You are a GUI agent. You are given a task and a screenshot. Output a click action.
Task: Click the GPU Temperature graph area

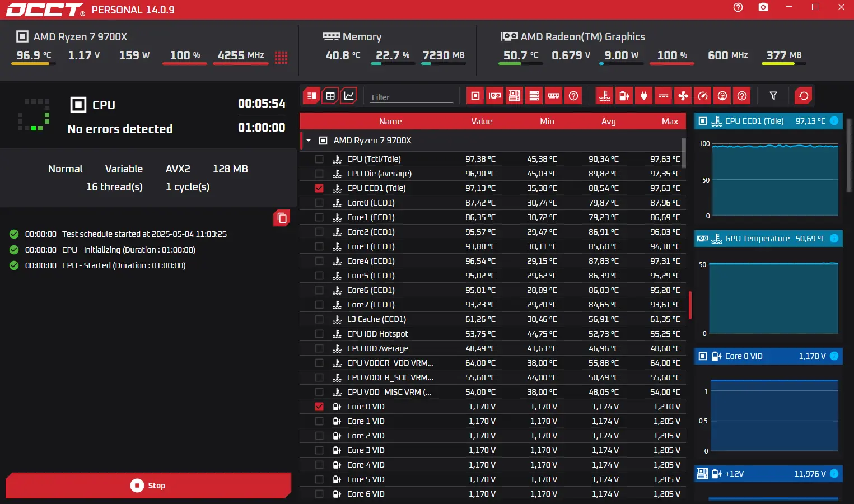coord(774,298)
